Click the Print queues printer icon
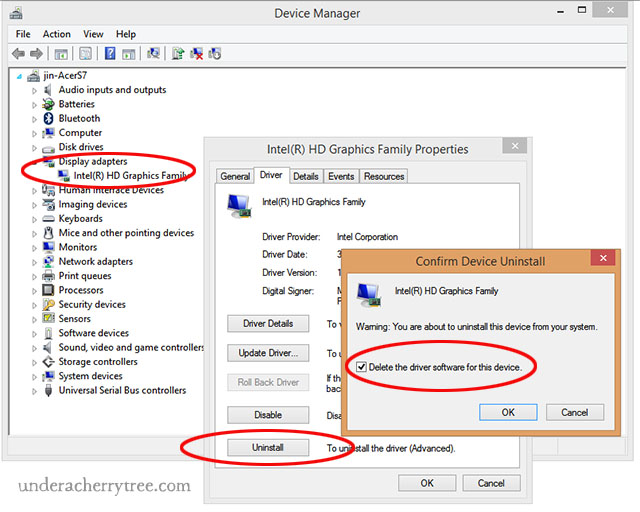The width and height of the screenshot is (640, 512). [48, 276]
